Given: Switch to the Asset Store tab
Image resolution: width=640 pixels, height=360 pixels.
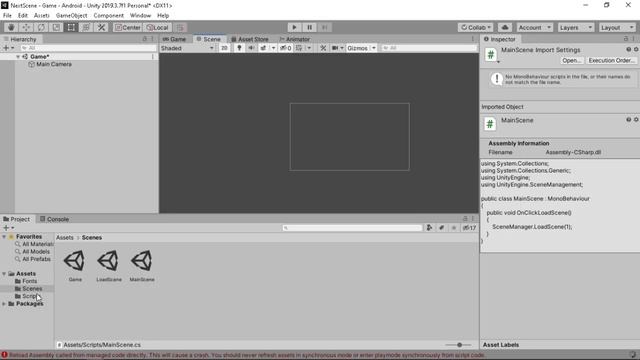Looking at the screenshot, I should pyautogui.click(x=250, y=39).
